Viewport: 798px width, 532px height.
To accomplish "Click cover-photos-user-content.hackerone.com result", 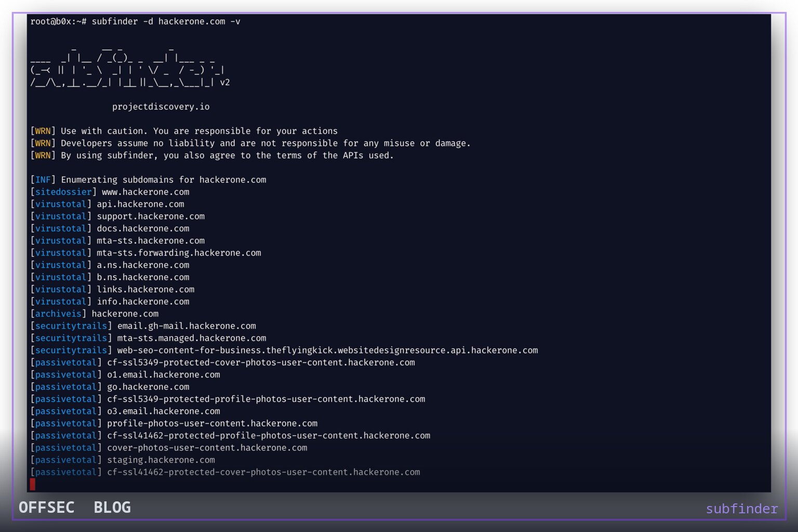I will (207, 448).
